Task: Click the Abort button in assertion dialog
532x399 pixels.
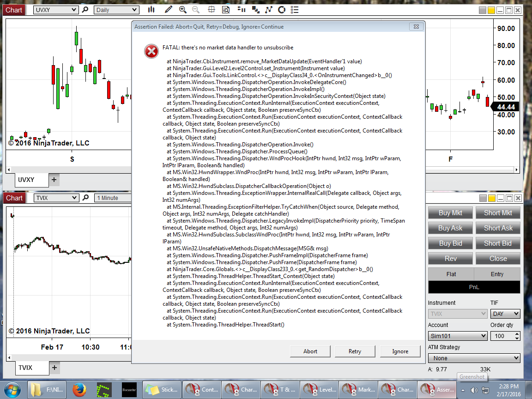Action: 310,351
